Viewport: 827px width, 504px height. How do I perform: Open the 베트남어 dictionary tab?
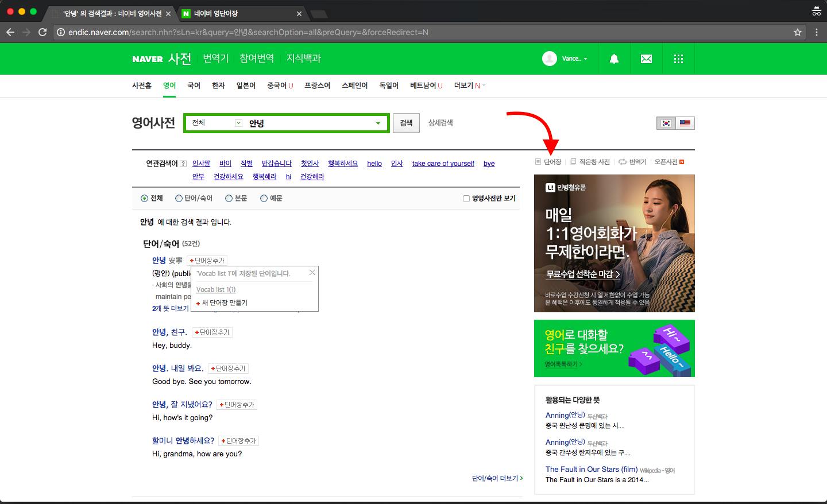click(426, 86)
